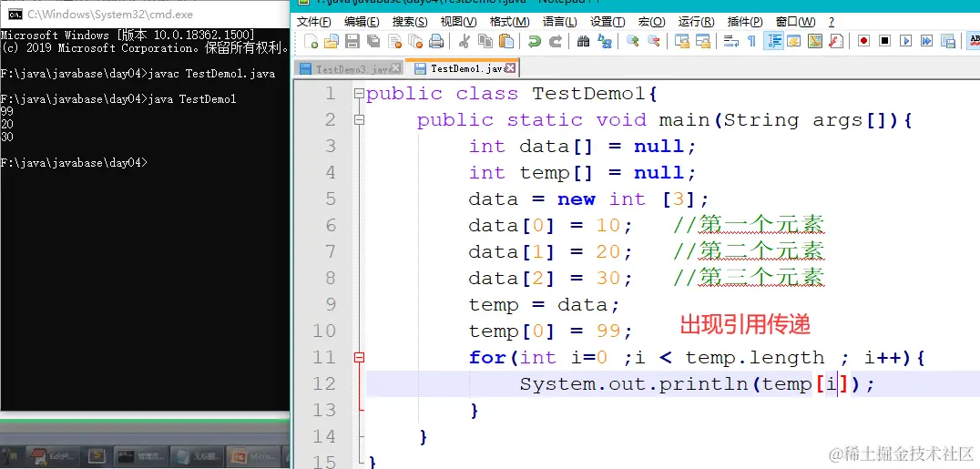Click the Sublime Text taskbar icon
The image size is (980, 469).
pos(97,456)
